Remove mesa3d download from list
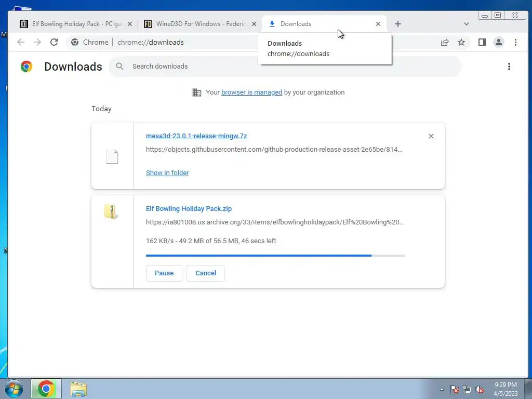The width and height of the screenshot is (532, 399). tap(431, 136)
